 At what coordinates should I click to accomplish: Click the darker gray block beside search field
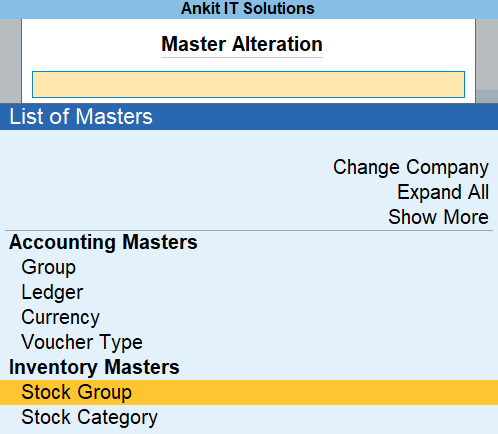[x=487, y=96]
